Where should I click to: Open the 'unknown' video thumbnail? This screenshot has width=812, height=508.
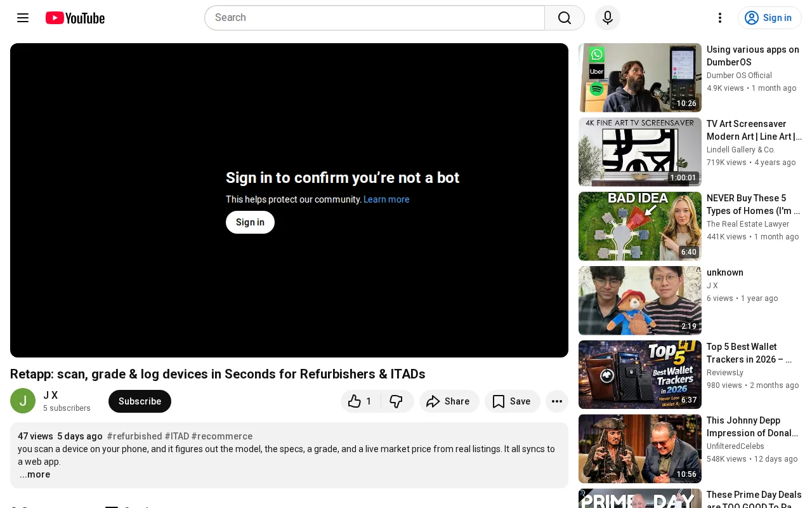pos(640,300)
